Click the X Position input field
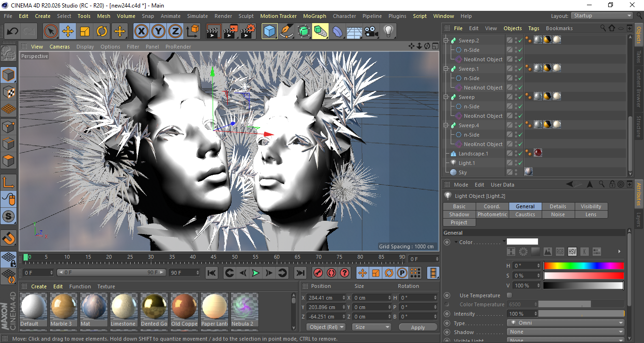The image size is (644, 343). [x=326, y=298]
